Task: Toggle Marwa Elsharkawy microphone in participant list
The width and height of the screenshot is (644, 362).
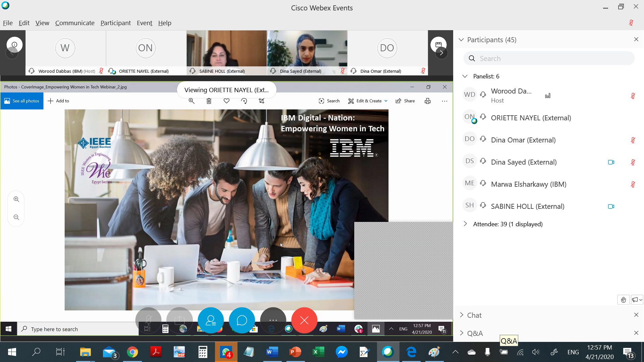Action: [x=633, y=184]
